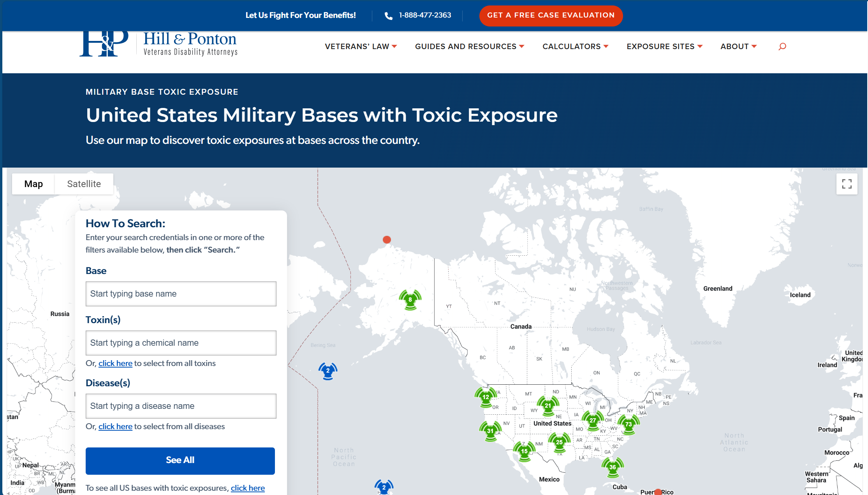The height and width of the screenshot is (495, 868).
Task: Click the green cluster marker labeled 8 in Alaska
Action: tap(410, 300)
